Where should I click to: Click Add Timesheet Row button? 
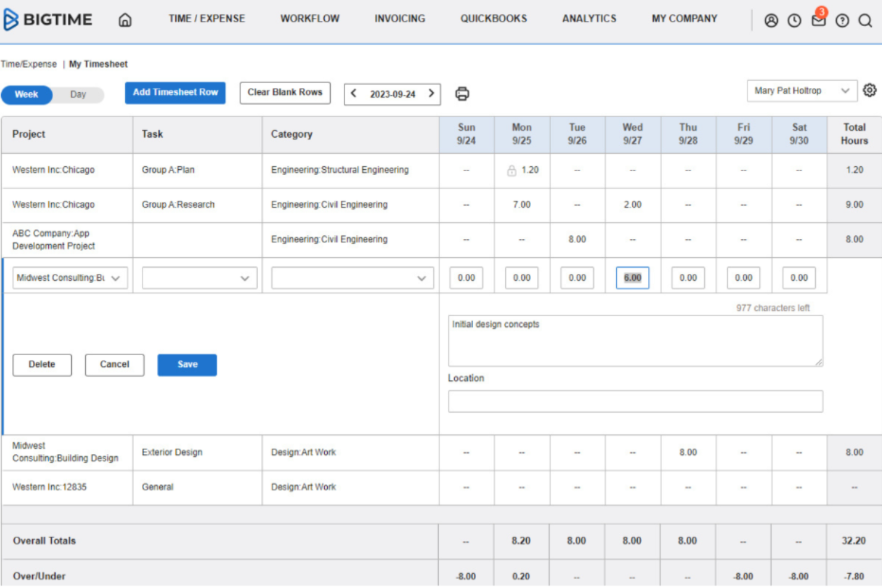coord(175,93)
